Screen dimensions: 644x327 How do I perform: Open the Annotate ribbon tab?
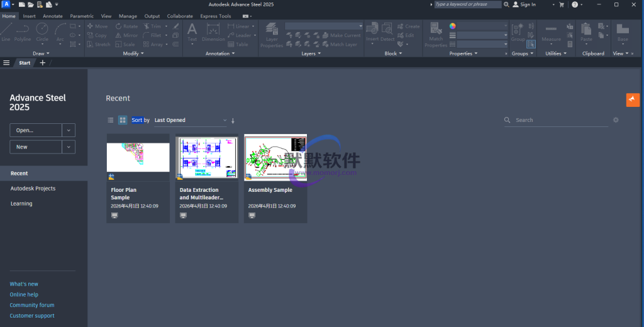(53, 16)
